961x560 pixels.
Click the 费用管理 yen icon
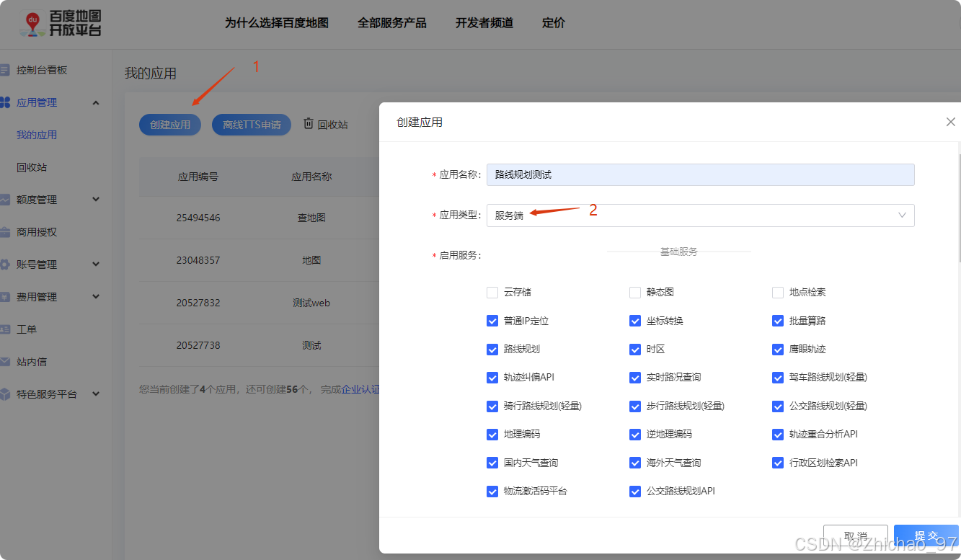click(x=5, y=297)
